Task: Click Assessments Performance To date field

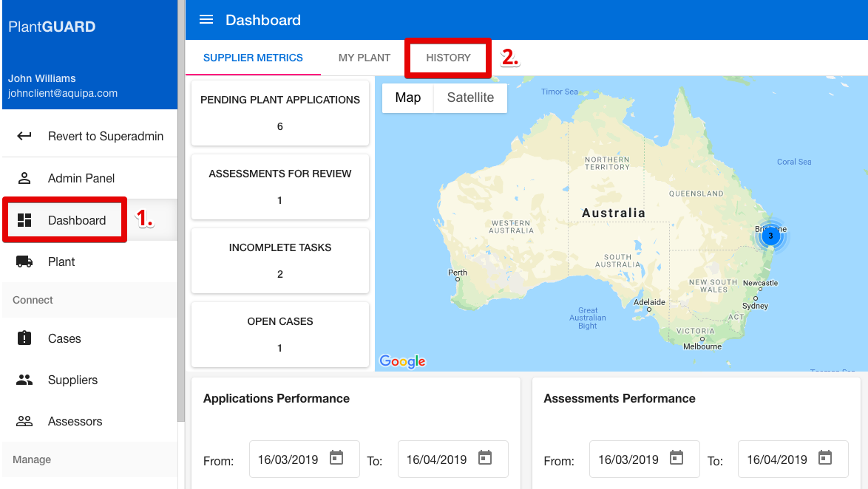Action: [x=793, y=459]
